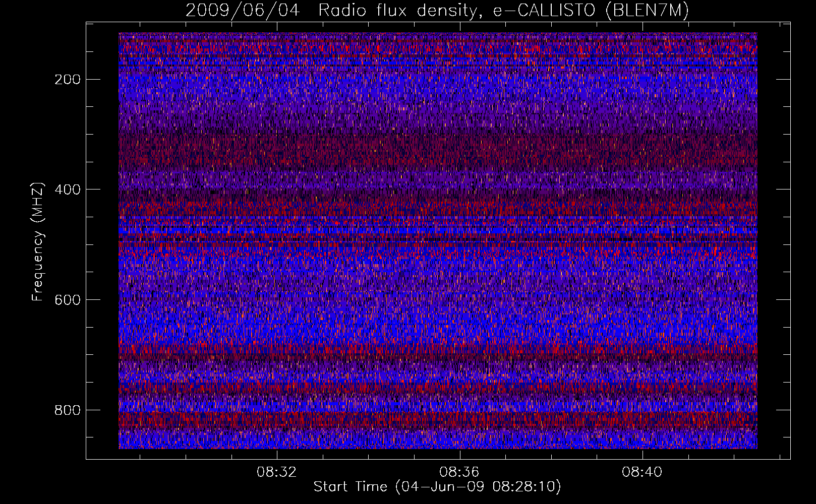Click the 08:40 time tick label
Screen dimensions: 816x504
click(642, 472)
